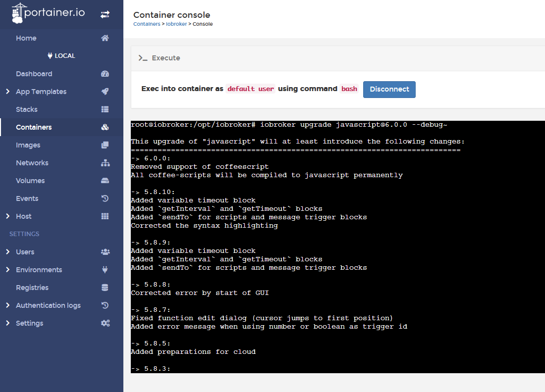Follow the iobroker breadcrumb link
This screenshot has width=545, height=392.
click(176, 24)
